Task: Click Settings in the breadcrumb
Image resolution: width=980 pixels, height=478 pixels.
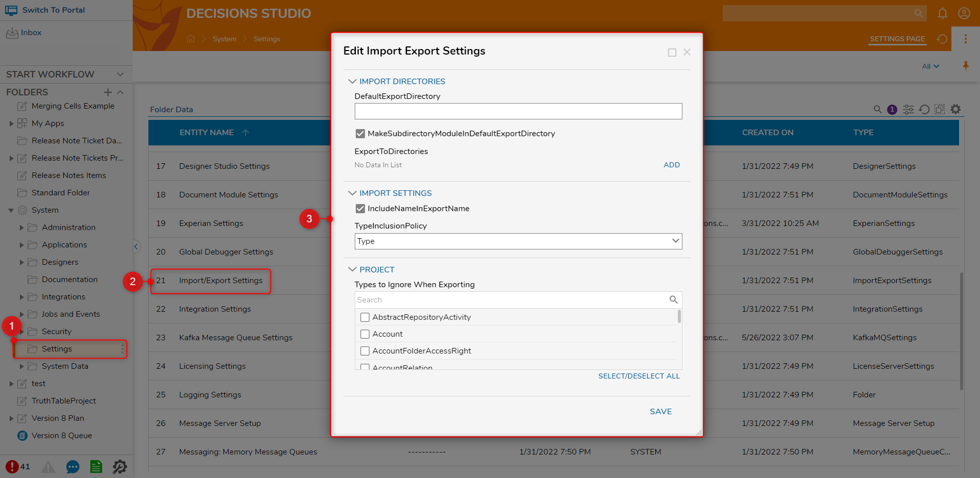Action: [x=267, y=39]
